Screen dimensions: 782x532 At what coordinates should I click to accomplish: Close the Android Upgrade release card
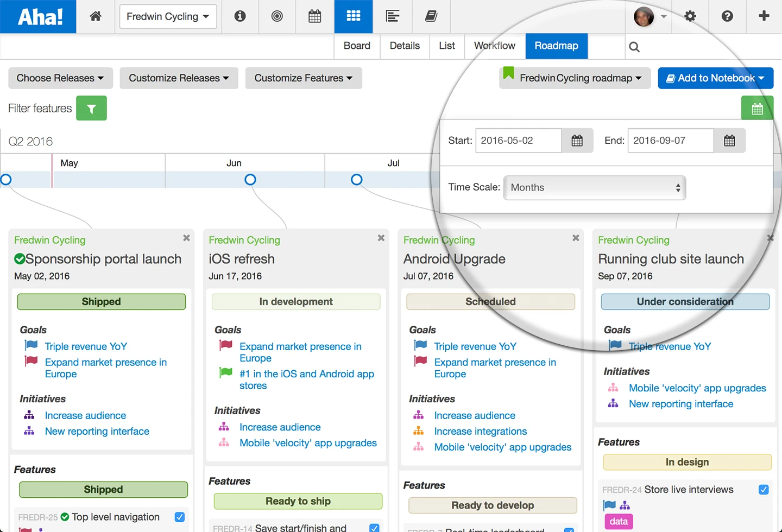coord(576,238)
